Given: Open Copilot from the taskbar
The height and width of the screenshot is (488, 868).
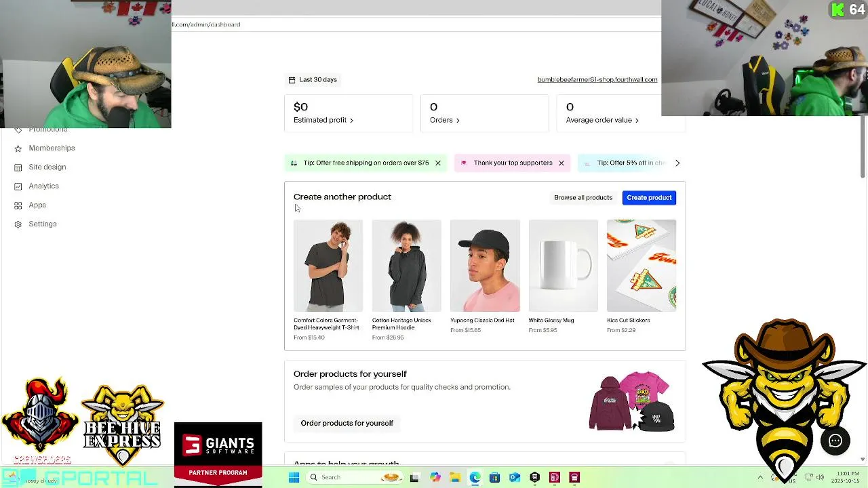Looking at the screenshot, I should (x=435, y=477).
